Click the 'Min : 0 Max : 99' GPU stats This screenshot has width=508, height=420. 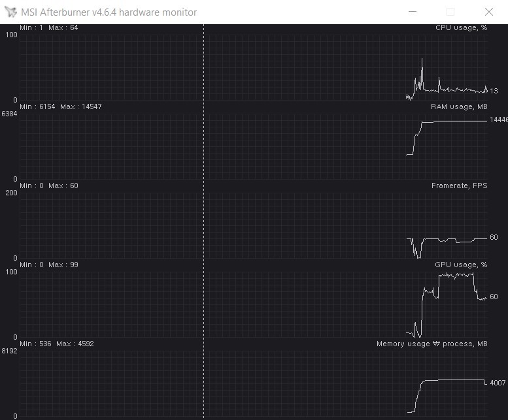[x=48, y=265]
